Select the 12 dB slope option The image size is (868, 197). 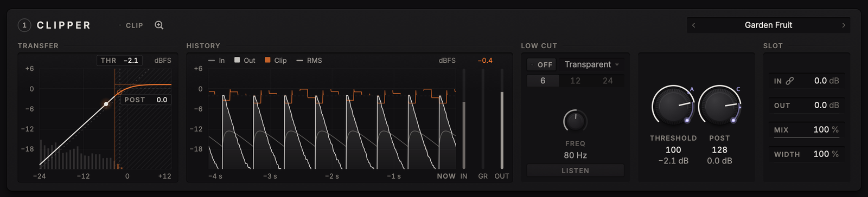coord(575,81)
